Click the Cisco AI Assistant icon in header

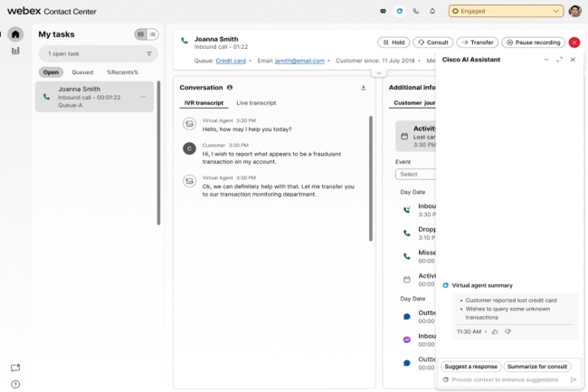click(400, 11)
